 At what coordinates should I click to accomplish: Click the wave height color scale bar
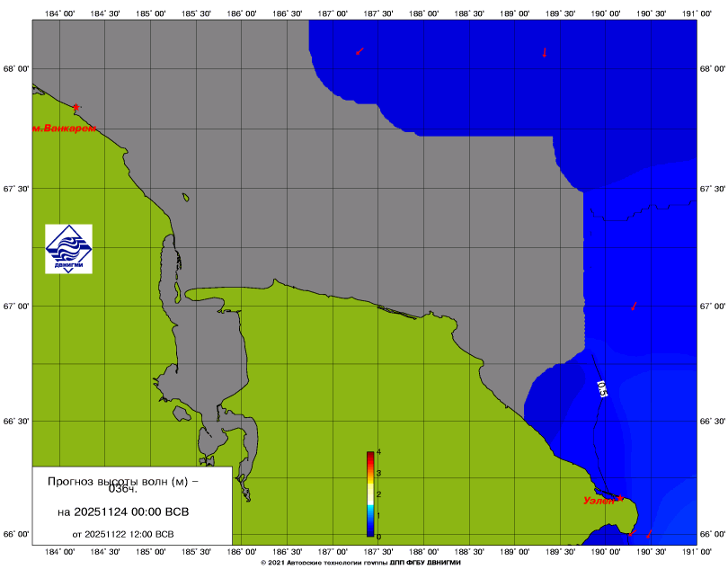pos(370,494)
